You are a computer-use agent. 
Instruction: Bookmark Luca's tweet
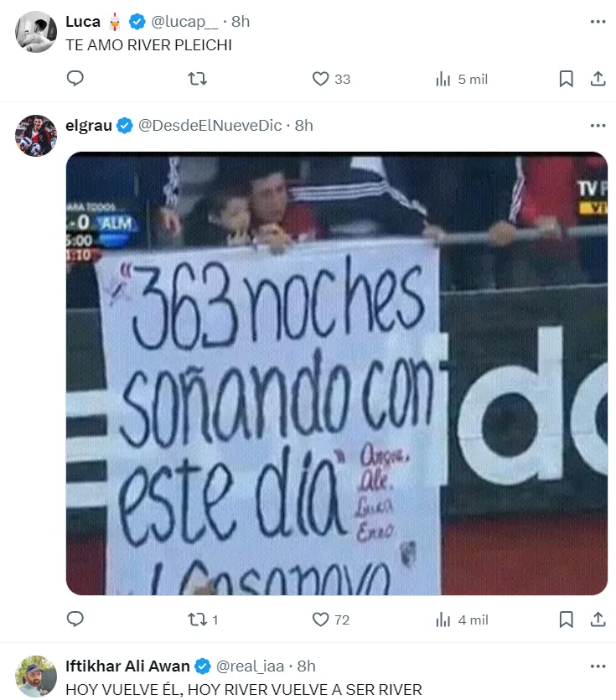(566, 79)
